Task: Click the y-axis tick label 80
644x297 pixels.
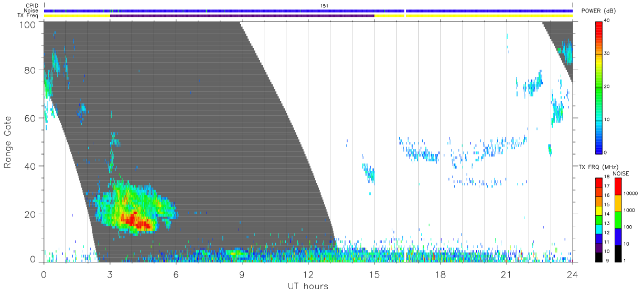Action: click(x=31, y=70)
